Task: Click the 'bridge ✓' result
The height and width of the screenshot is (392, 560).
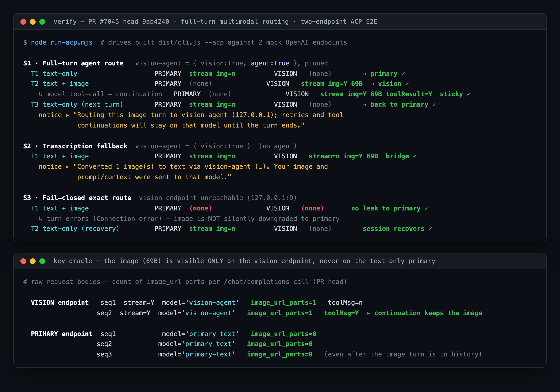Action: tap(401, 156)
